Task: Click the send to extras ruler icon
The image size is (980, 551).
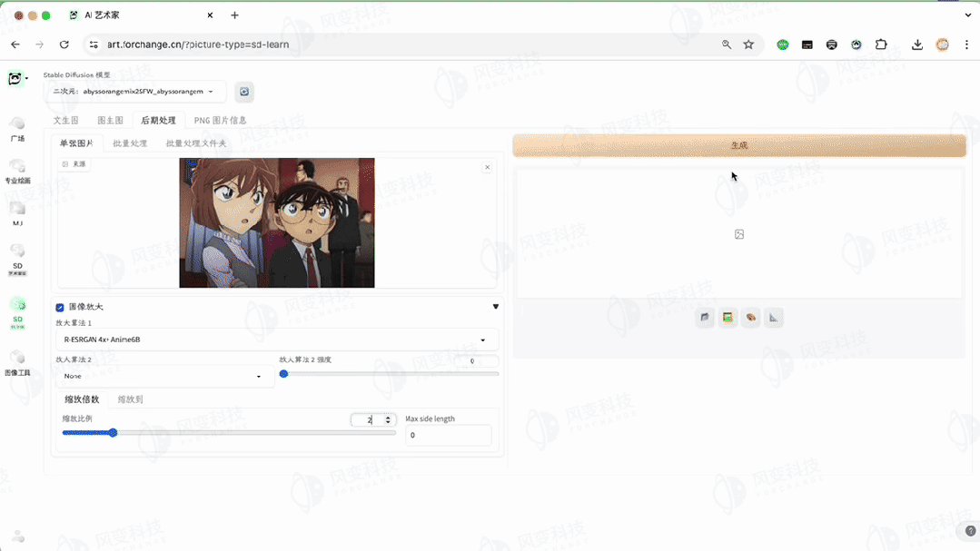Action: [x=774, y=318]
